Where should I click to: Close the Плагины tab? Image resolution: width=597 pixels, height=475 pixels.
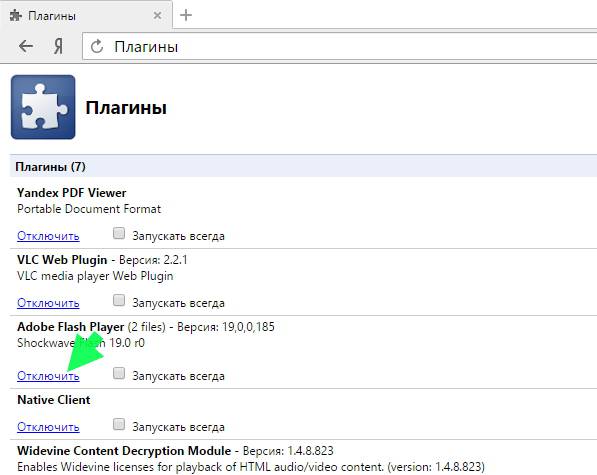click(157, 16)
